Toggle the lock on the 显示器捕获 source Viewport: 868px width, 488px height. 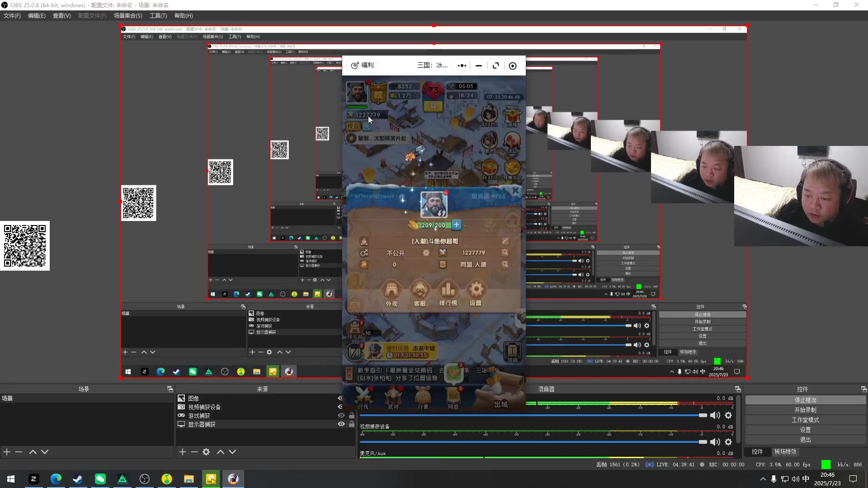coord(352,424)
